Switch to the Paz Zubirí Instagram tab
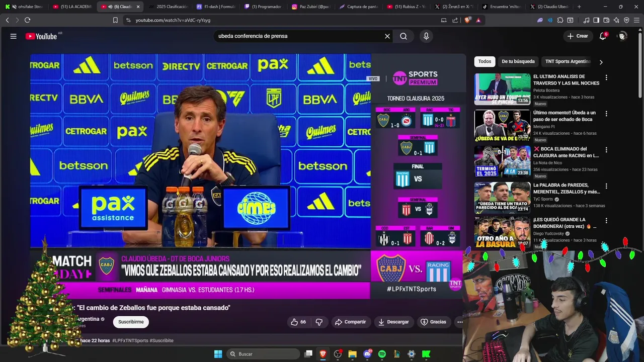Screen dimensions: 644x362 [311, 7]
